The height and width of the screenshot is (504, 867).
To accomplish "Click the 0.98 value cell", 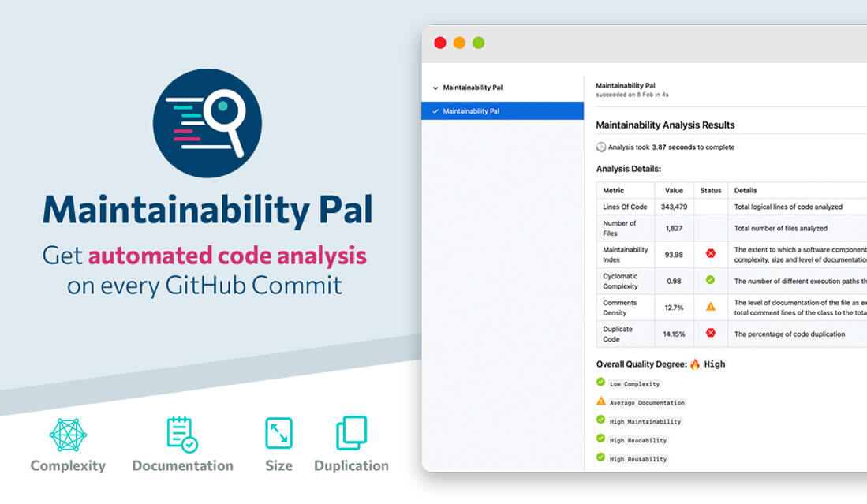I will [x=674, y=282].
